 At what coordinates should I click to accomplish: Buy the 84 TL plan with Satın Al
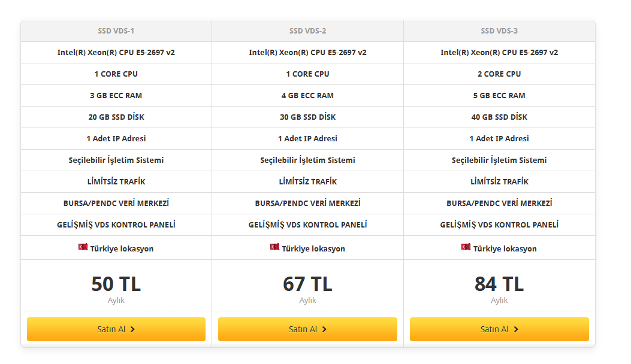499,329
